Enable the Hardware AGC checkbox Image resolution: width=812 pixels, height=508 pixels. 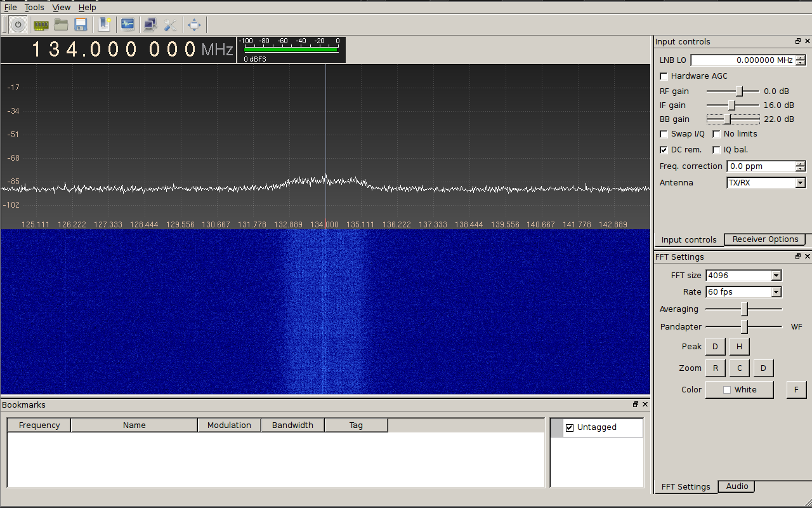[x=664, y=76]
